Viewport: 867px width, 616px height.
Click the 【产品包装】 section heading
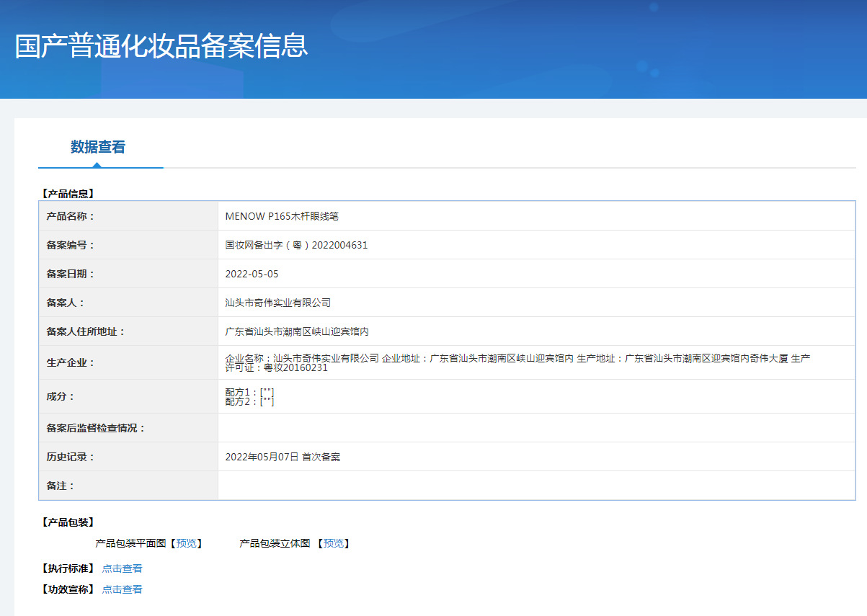tap(68, 522)
